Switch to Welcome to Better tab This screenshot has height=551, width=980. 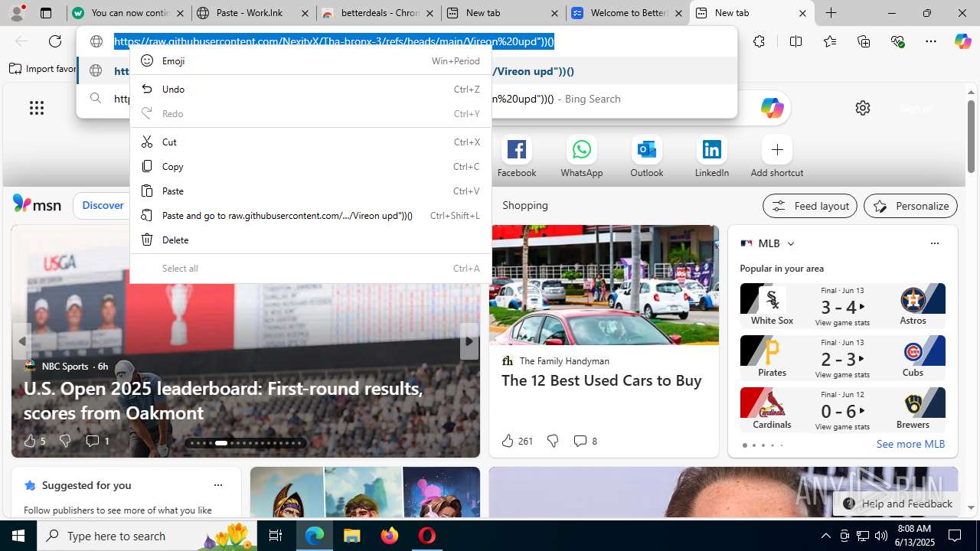pyautogui.click(x=628, y=13)
